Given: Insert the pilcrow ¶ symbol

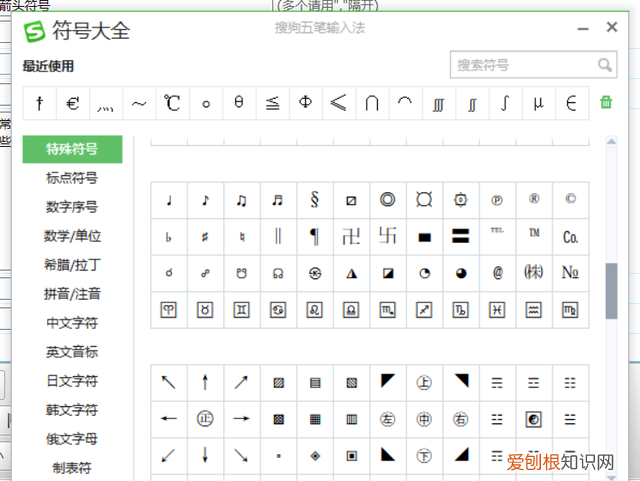Looking at the screenshot, I should 315,237.
